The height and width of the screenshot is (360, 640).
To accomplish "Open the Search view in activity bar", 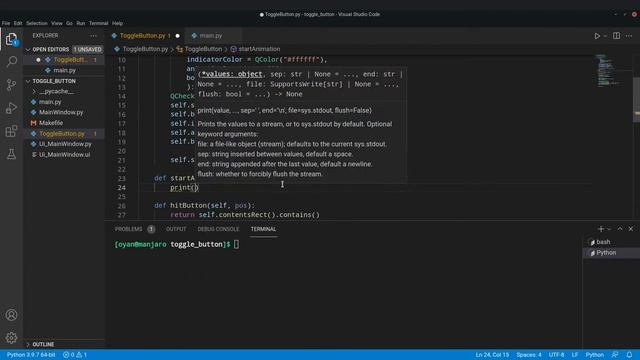I will (11, 62).
